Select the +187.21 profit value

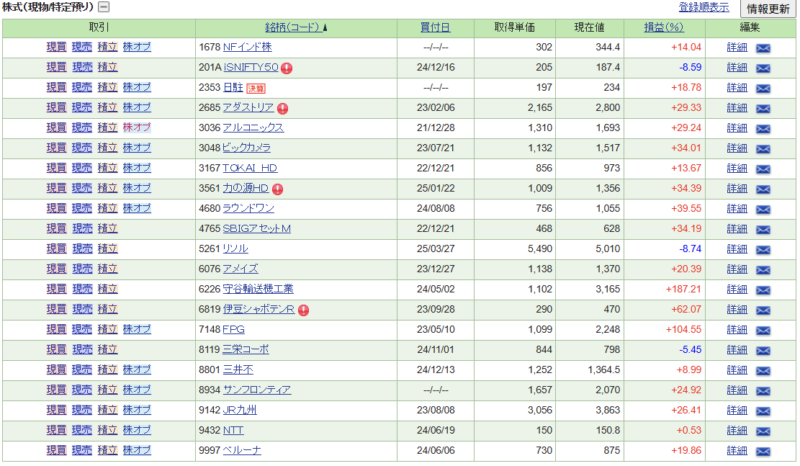tap(683, 289)
